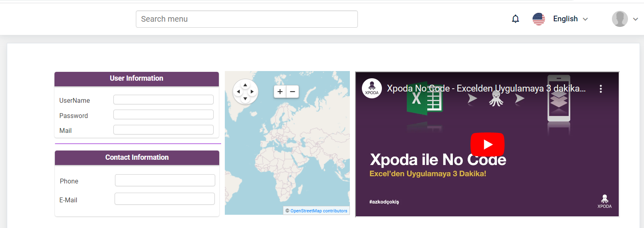The image size is (644, 228).
Task: Focus the Search menu field
Action: [246, 19]
